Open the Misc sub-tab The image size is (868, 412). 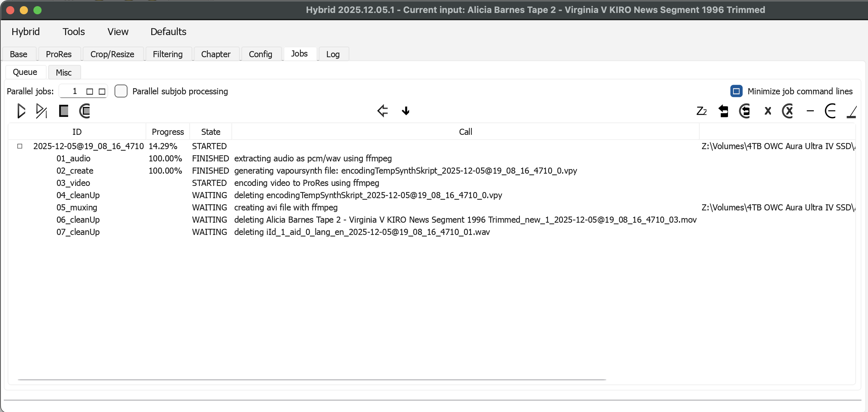point(64,73)
